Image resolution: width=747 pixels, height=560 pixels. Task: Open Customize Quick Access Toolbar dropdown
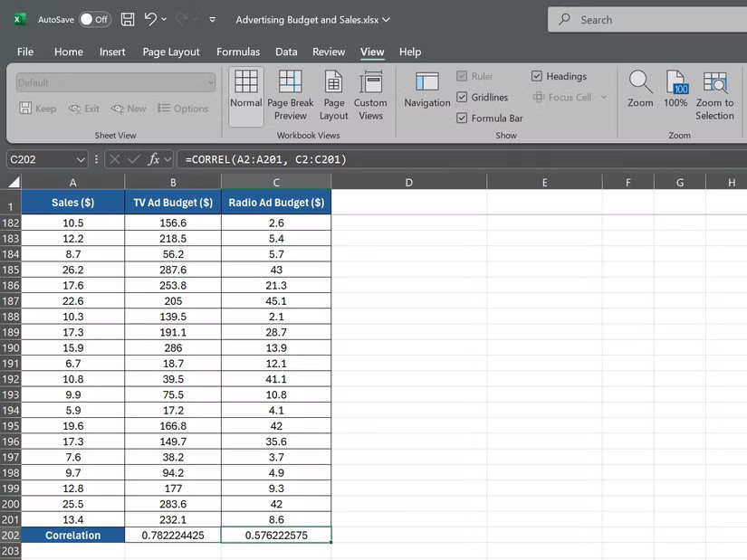212,19
